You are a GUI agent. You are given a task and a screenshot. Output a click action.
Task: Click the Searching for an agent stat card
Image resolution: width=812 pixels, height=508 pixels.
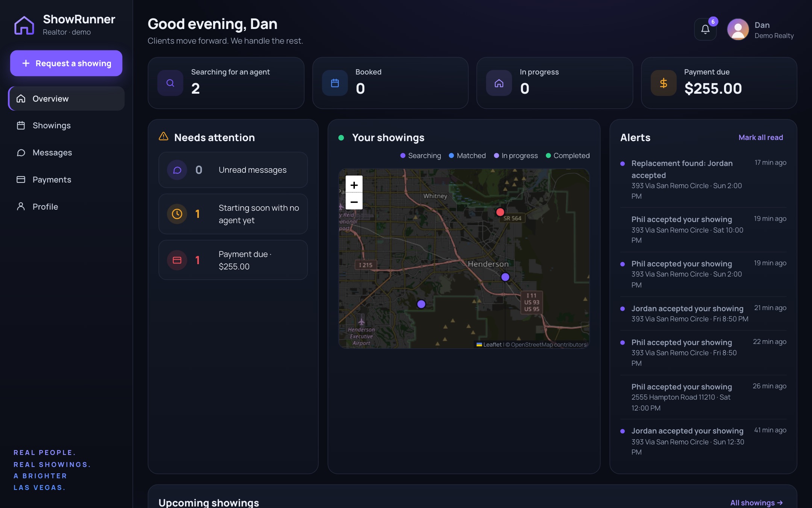point(226,83)
